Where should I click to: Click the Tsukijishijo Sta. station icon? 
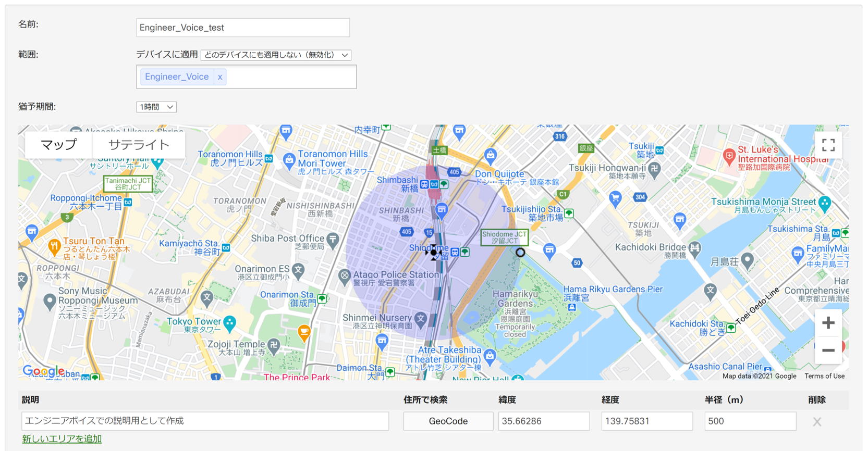point(569,213)
